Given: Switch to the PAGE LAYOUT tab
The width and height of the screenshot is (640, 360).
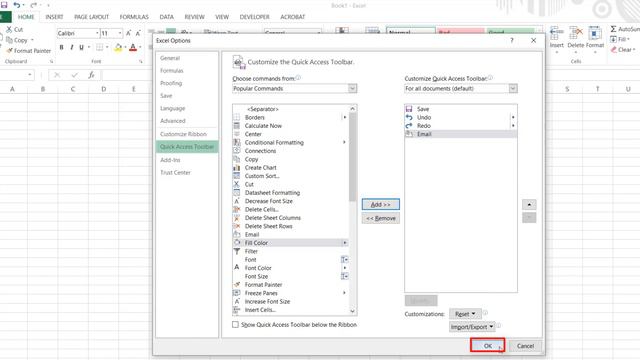Looking at the screenshot, I should pyautogui.click(x=91, y=17).
